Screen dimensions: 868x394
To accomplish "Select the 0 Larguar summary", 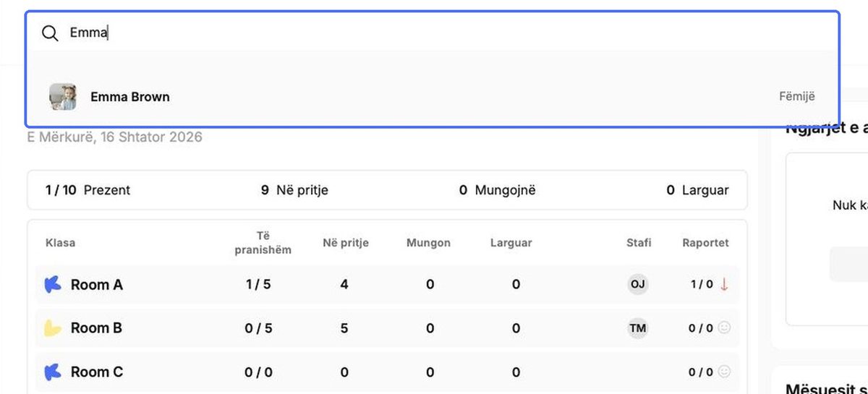I will pos(697,190).
